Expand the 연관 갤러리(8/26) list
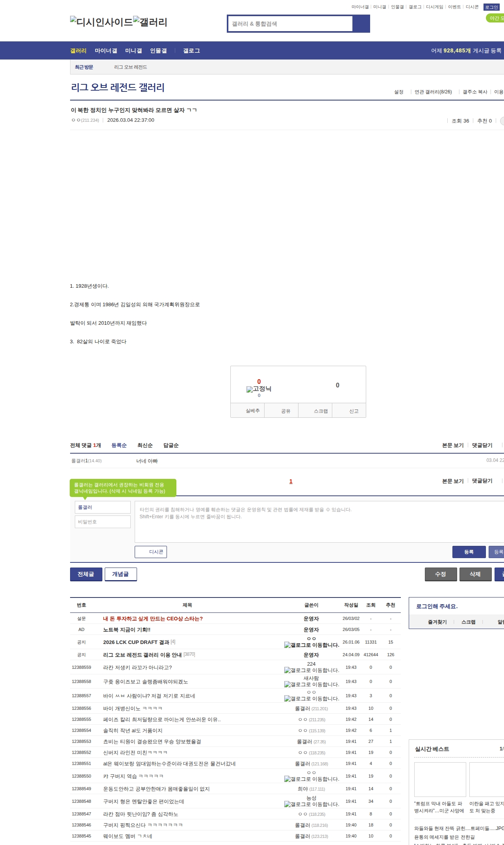504x845 pixels. tap(433, 92)
